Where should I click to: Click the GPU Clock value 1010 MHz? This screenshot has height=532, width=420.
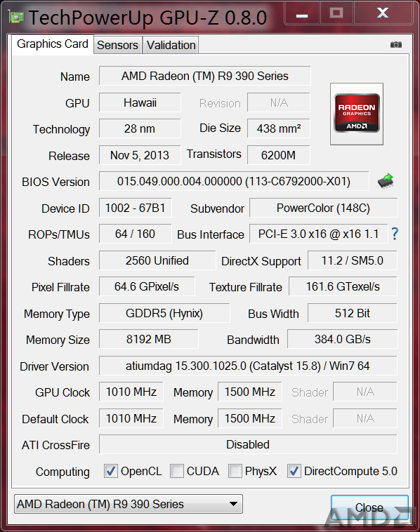pos(131,392)
